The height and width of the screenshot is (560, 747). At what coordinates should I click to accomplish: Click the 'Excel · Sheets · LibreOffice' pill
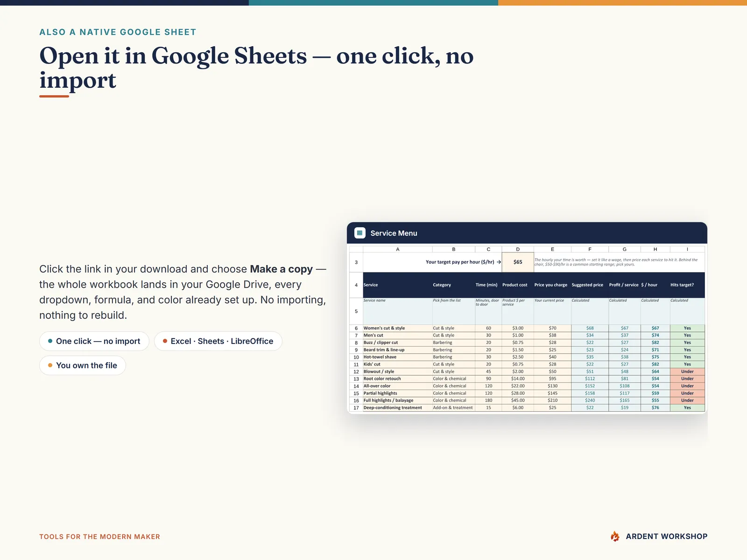pyautogui.click(x=218, y=341)
